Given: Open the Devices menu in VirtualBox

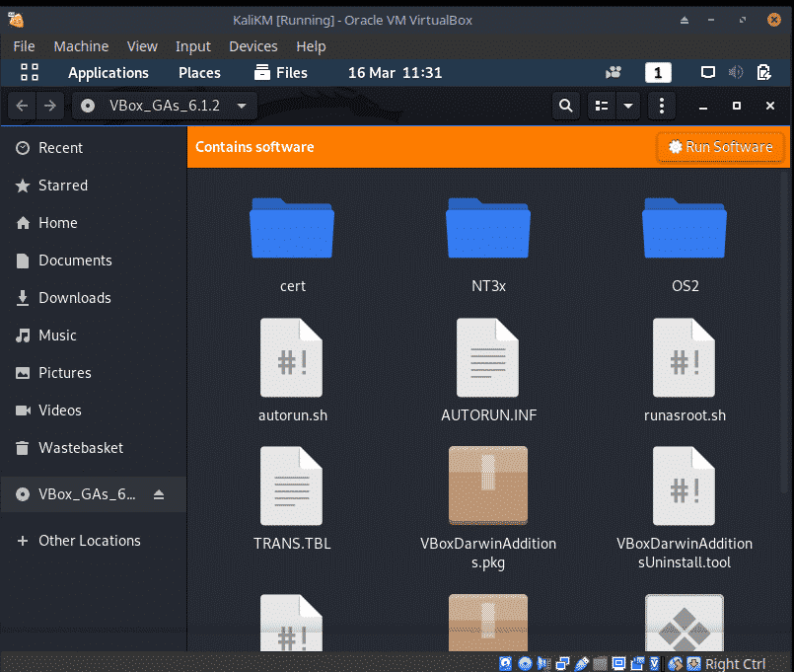Looking at the screenshot, I should click(253, 46).
